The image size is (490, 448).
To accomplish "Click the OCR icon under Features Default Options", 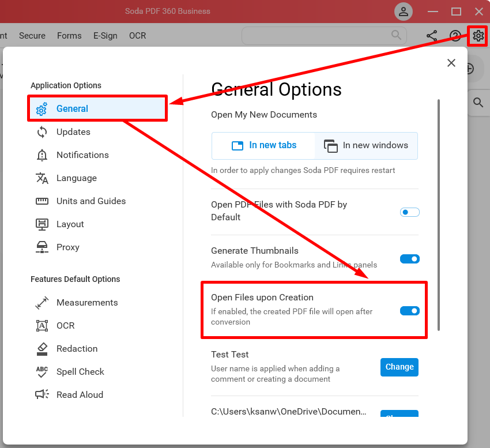I will point(42,326).
